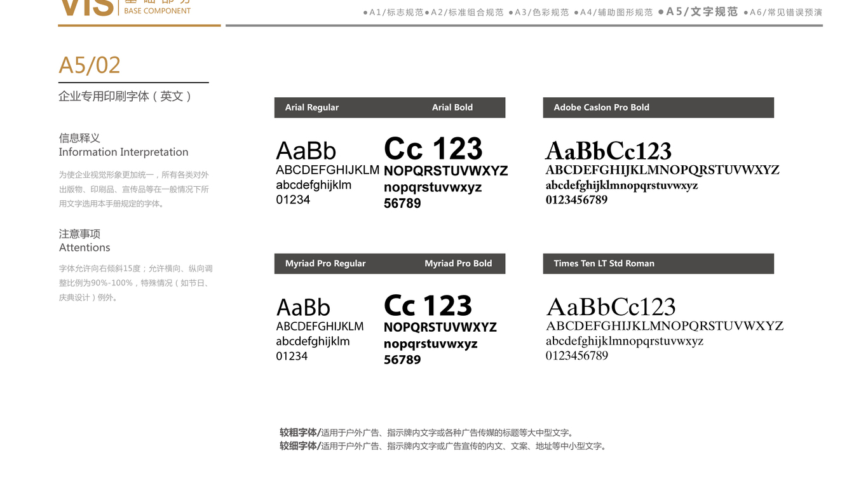Click the Times Ten LT Std Roman label
This screenshot has height=488, width=868.
point(604,264)
